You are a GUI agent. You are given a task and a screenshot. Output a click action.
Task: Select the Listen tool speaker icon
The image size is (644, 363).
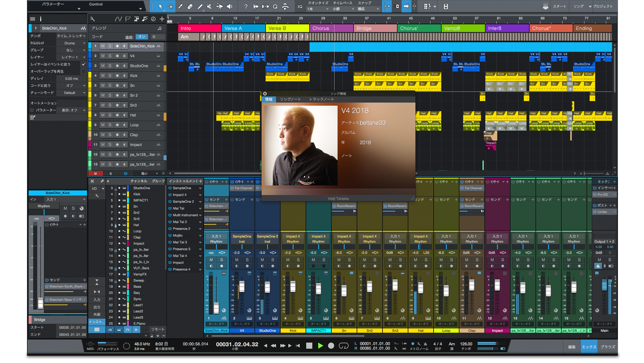[x=229, y=6]
